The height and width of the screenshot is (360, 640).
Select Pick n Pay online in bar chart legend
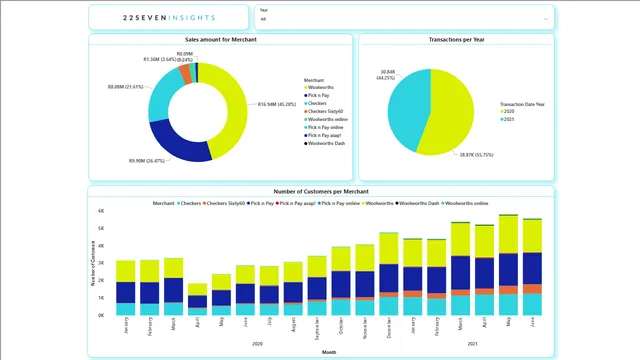pos(339,203)
